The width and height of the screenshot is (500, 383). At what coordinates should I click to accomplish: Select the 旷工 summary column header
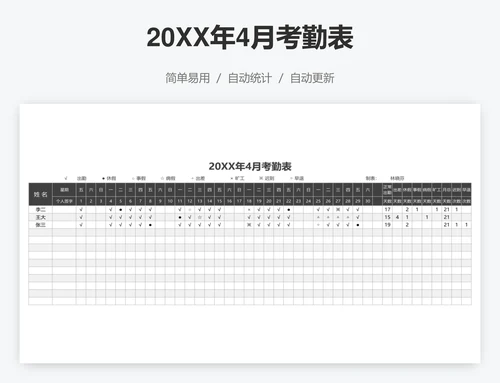[437, 190]
